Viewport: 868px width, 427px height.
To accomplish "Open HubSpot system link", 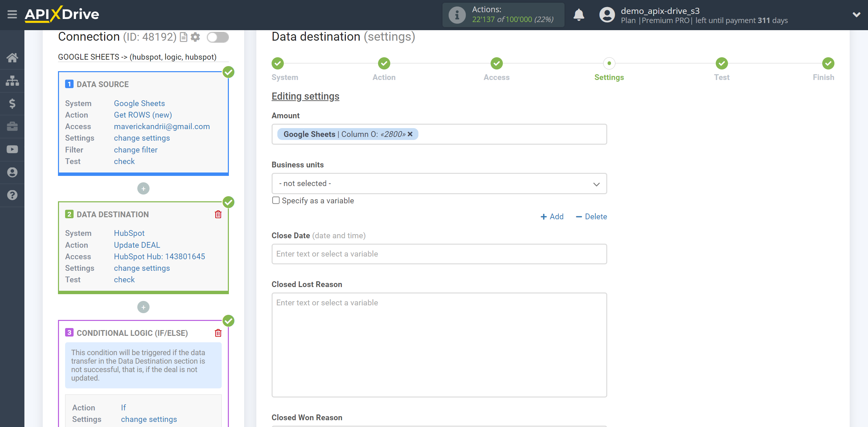I will click(129, 233).
